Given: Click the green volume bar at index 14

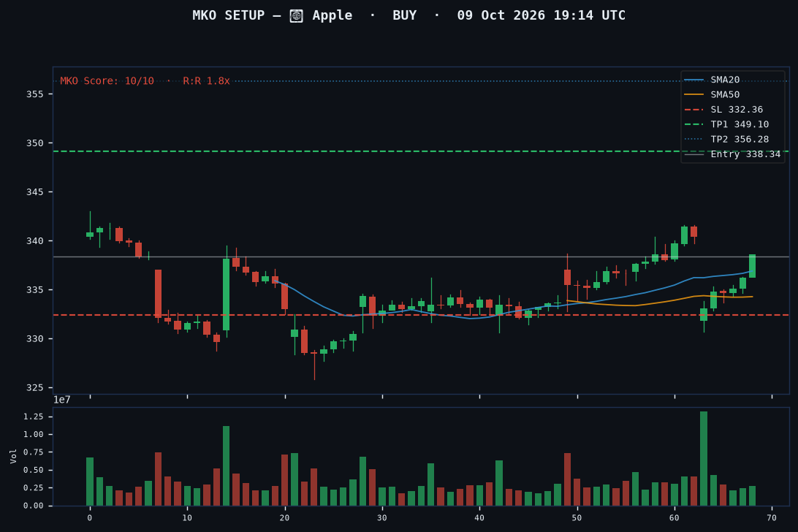Looking at the screenshot, I should tap(226, 465).
